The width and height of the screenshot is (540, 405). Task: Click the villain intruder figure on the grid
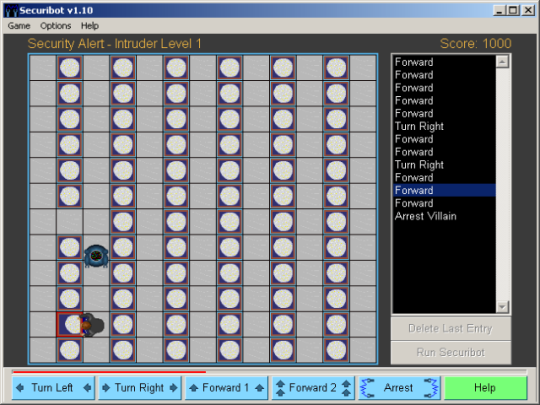pyautogui.click(x=92, y=325)
